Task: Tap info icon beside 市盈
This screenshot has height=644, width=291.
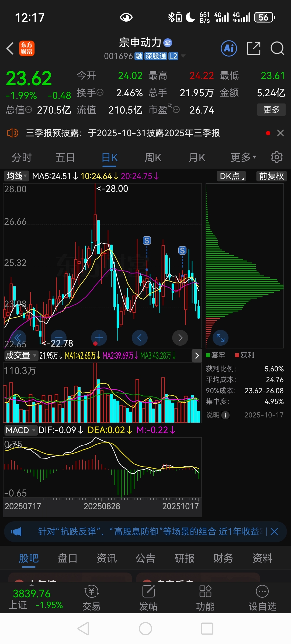Action: [176, 110]
